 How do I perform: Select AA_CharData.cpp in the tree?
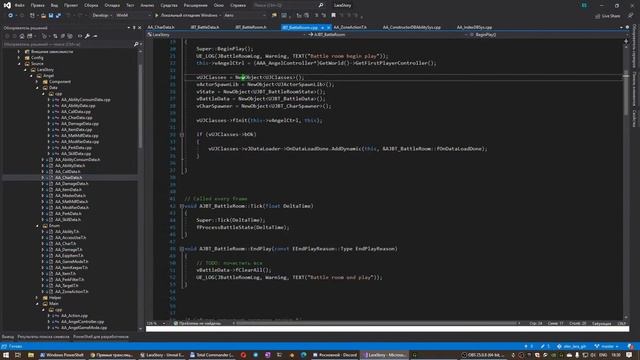77,118
